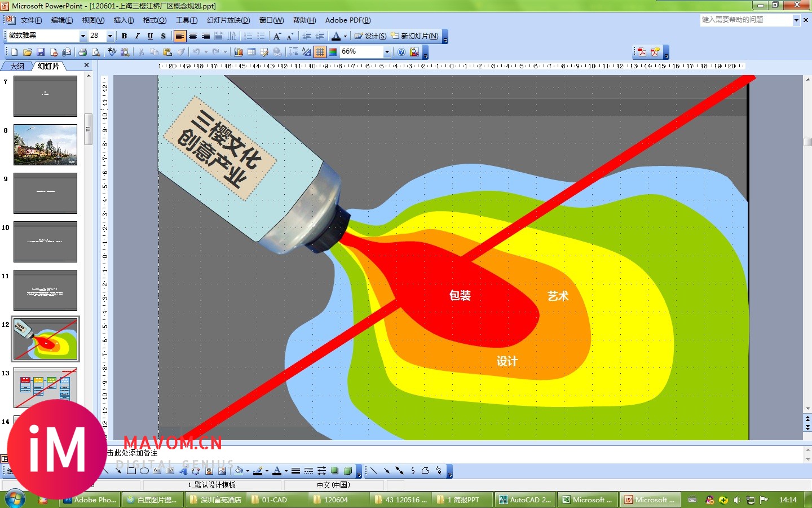812x508 pixels.
Task: Toggle underline formatting
Action: (x=150, y=36)
